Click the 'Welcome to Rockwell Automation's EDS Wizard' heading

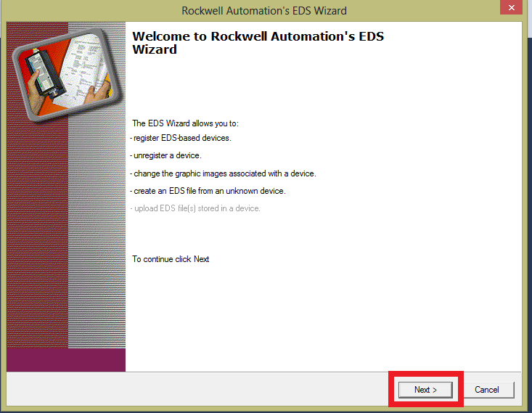tap(258, 43)
